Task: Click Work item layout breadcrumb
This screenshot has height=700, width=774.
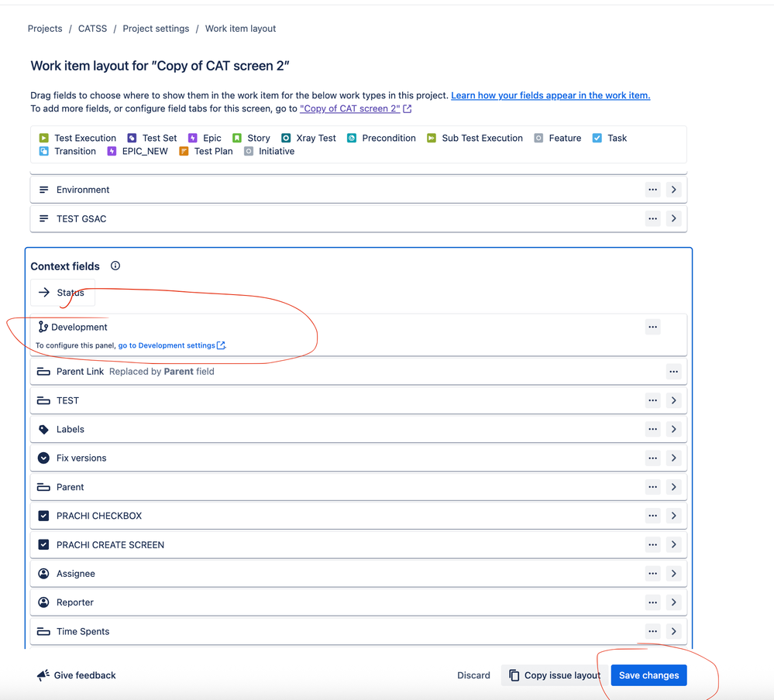Action: click(x=240, y=29)
